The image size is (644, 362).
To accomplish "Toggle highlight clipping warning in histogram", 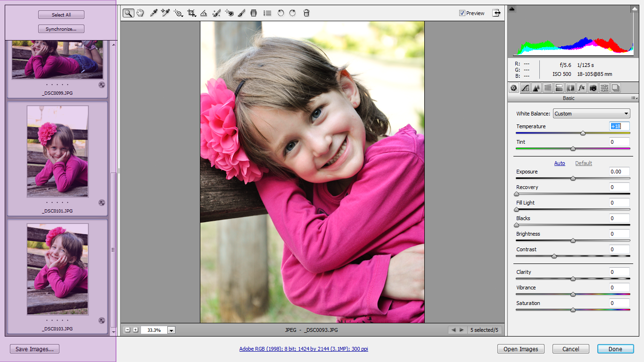I will click(x=634, y=9).
